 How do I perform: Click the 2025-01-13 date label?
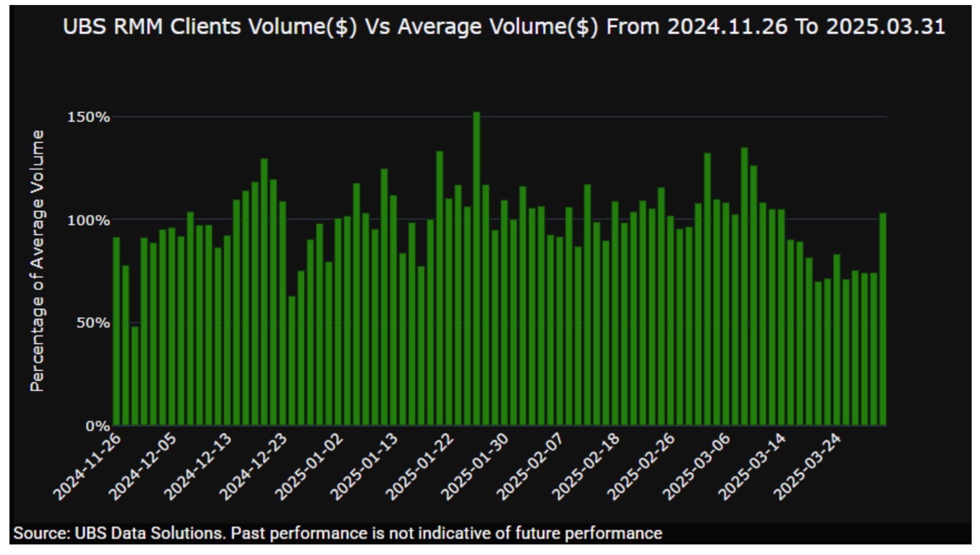point(364,467)
